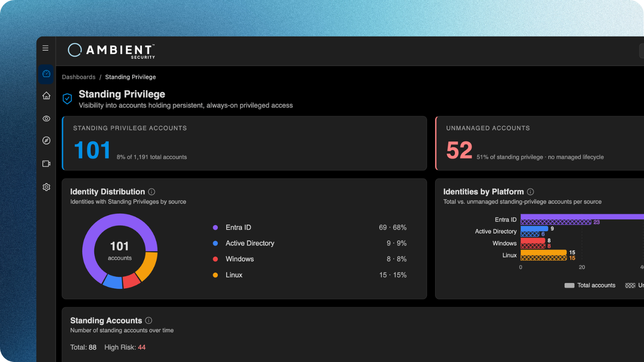Click the Standing Privilege breadcrumb item

click(x=130, y=77)
